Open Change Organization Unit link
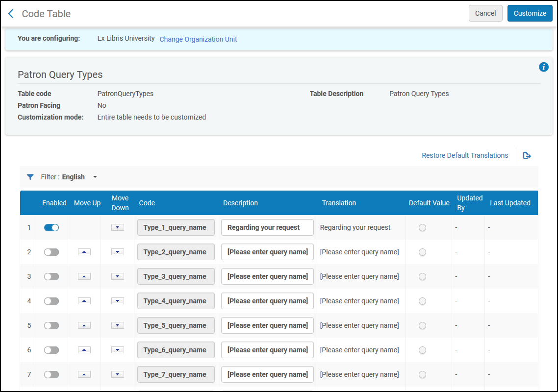This screenshot has height=392, width=558. 198,39
